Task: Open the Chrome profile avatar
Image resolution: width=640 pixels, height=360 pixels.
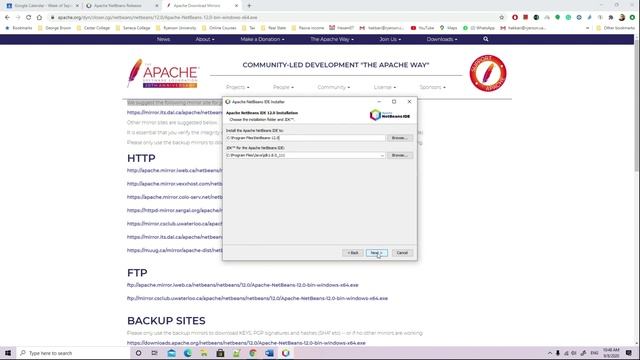Action: pos(622,18)
